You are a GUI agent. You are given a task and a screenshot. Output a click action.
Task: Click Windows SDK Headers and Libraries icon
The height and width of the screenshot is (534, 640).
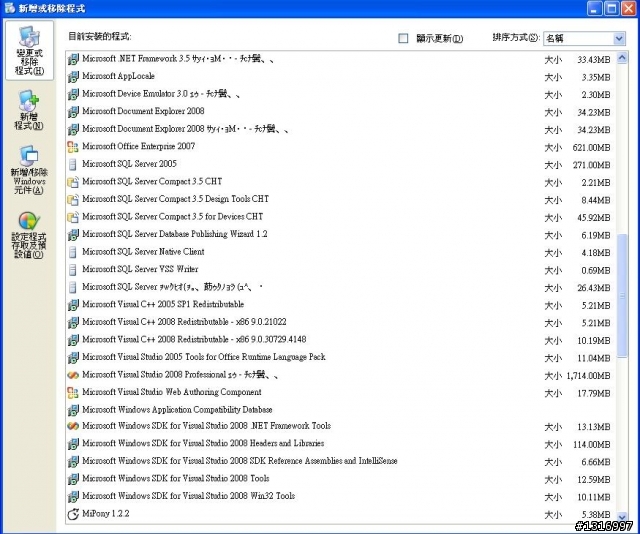tap(73, 443)
